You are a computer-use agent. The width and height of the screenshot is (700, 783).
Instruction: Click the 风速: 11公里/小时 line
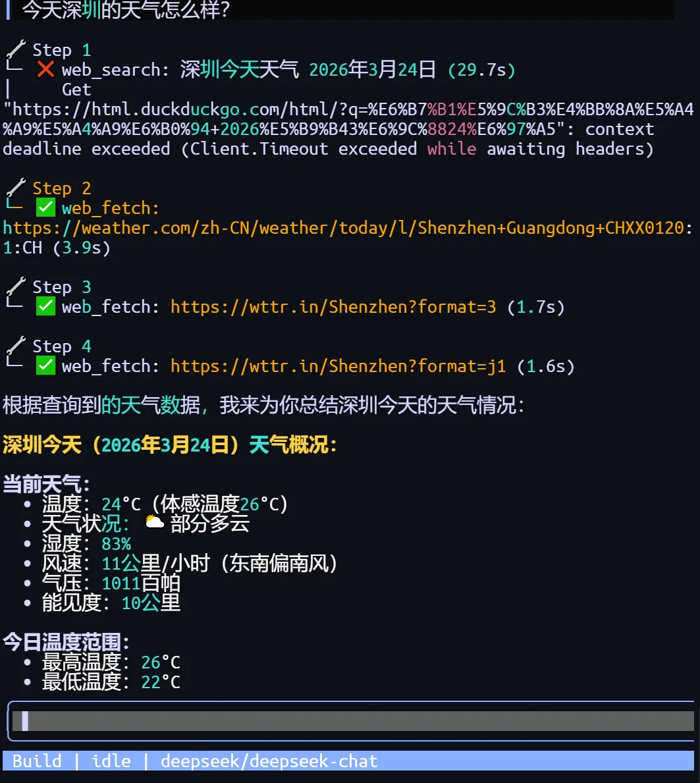[x=190, y=563]
